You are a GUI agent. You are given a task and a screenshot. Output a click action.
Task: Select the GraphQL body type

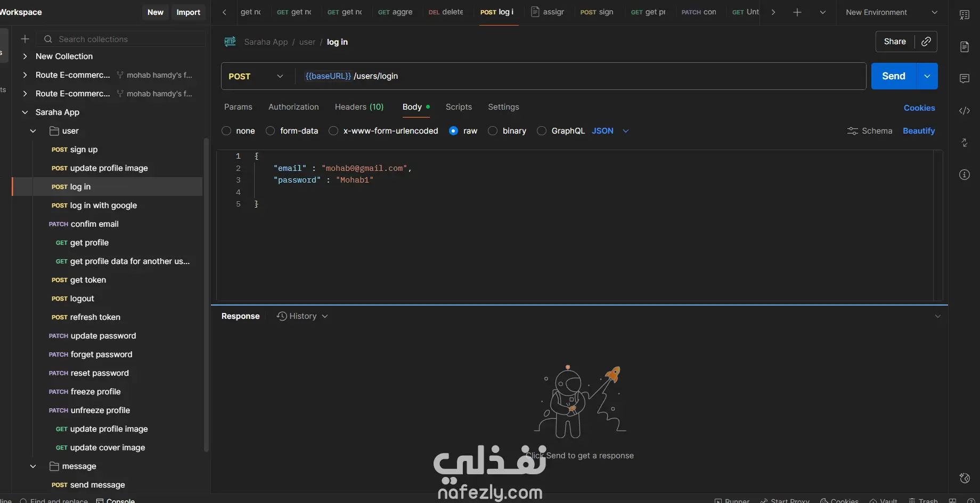[542, 131]
